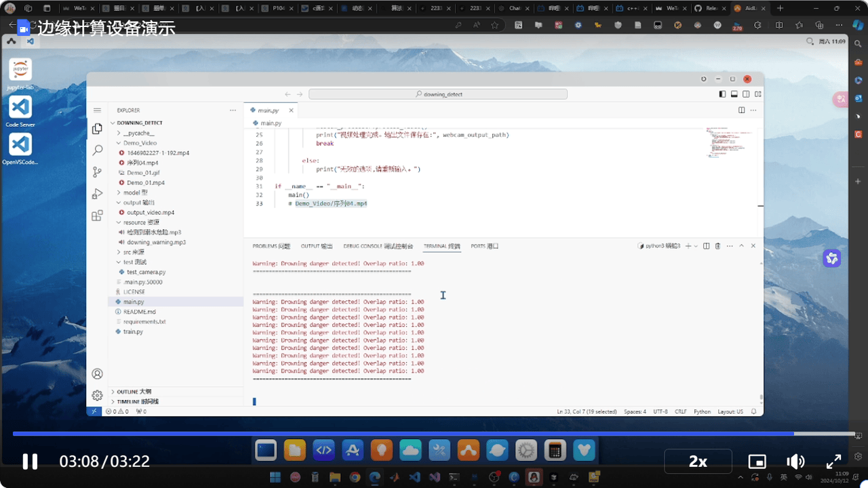Switch to the DEBUG CONSOLE panel tab

pyautogui.click(x=378, y=246)
